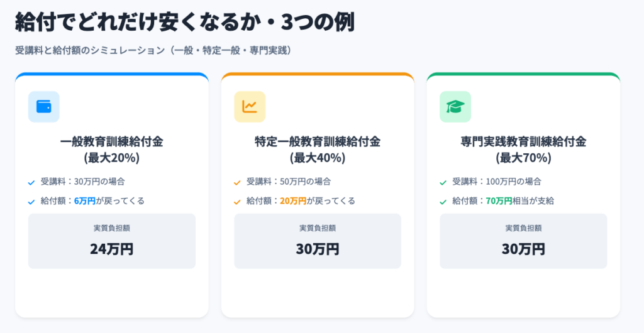Click the 24万円 実質負担額 box
Viewport: 644px width, 333px height.
tap(111, 241)
